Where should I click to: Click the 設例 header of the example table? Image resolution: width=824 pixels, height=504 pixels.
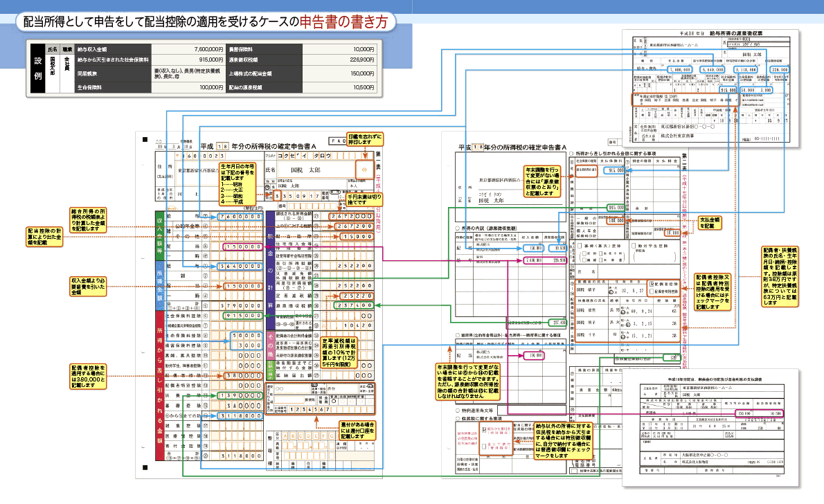tap(38, 69)
